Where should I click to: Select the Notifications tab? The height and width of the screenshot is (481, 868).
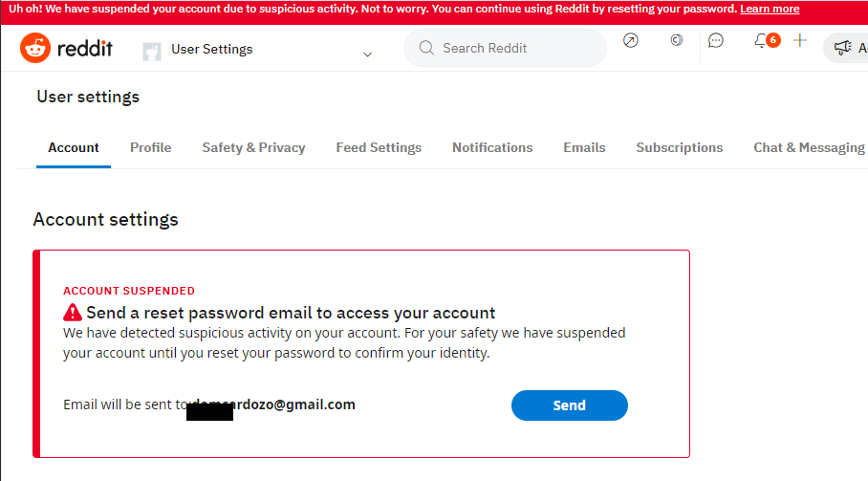point(492,148)
